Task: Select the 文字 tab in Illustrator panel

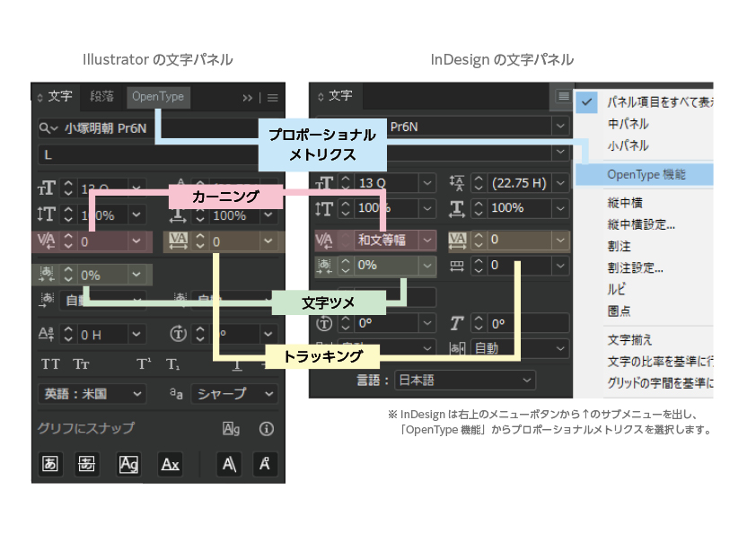Action: (x=60, y=96)
